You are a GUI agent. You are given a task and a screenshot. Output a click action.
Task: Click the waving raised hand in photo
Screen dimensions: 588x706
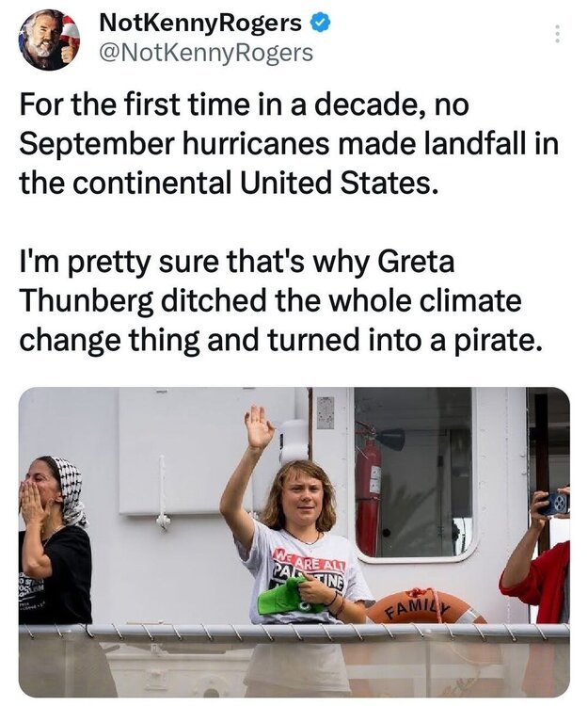coord(258,428)
